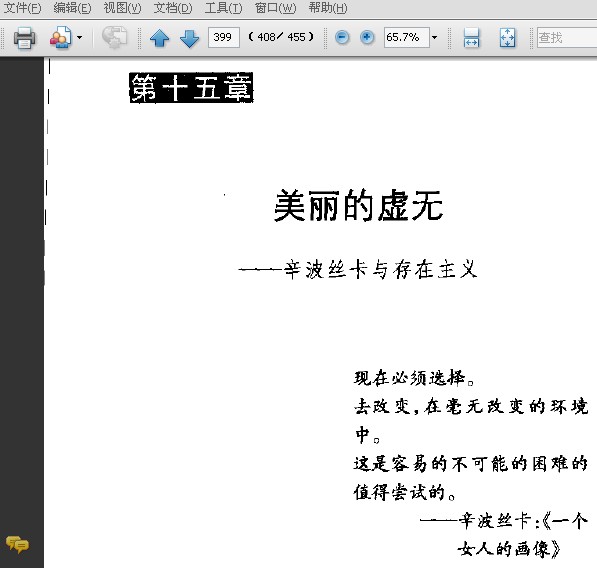
Task: Go to next page with down arrow
Action: [189, 38]
